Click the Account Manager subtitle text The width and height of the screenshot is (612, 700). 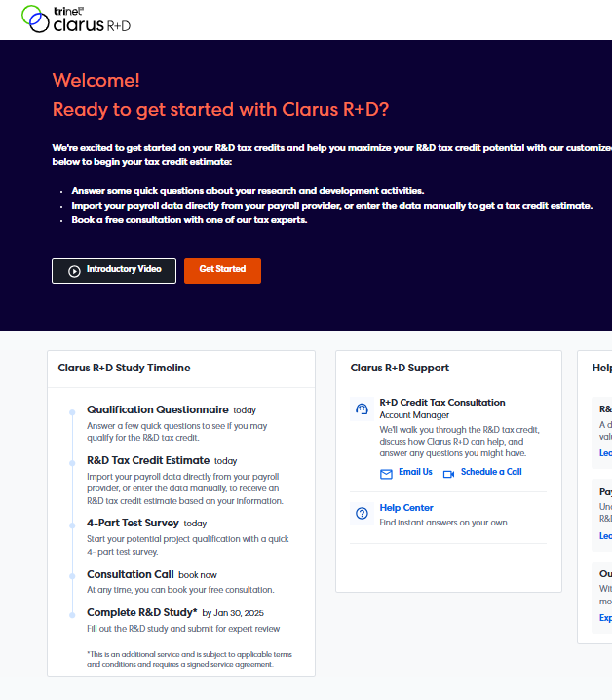point(414,415)
